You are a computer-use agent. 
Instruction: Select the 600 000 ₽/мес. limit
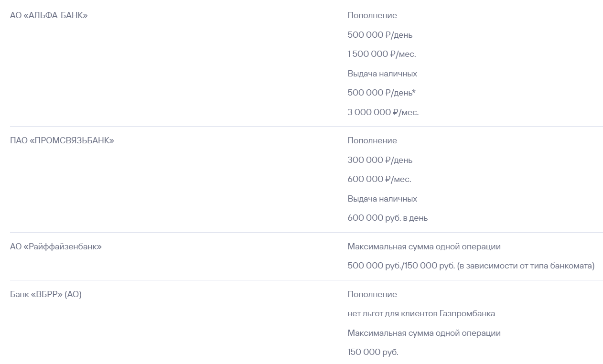(x=379, y=179)
